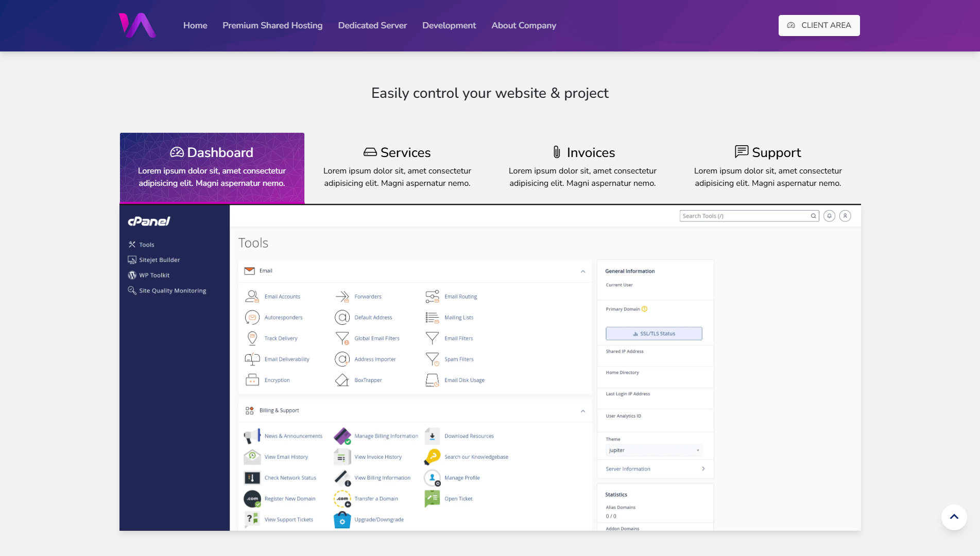Open the user account icon
980x556 pixels.
point(845,216)
